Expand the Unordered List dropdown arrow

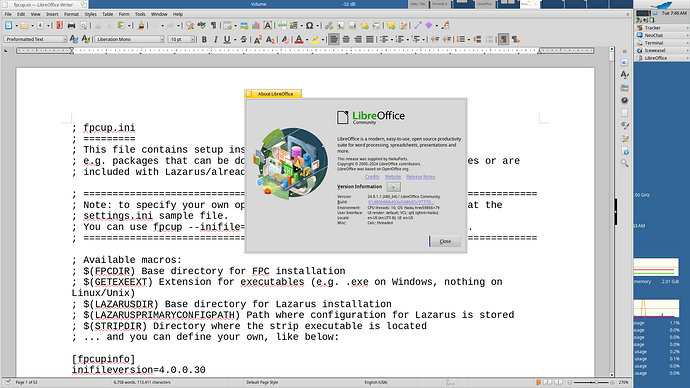[x=392, y=39]
